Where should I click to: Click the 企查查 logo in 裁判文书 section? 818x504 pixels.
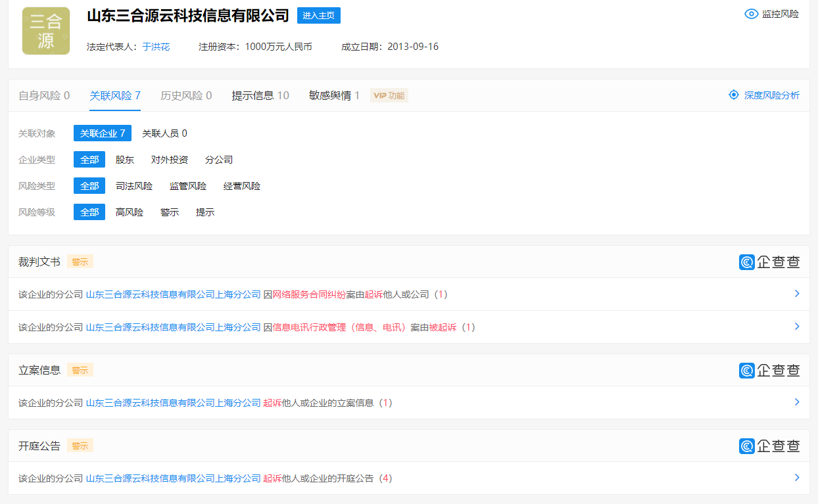pyautogui.click(x=769, y=262)
